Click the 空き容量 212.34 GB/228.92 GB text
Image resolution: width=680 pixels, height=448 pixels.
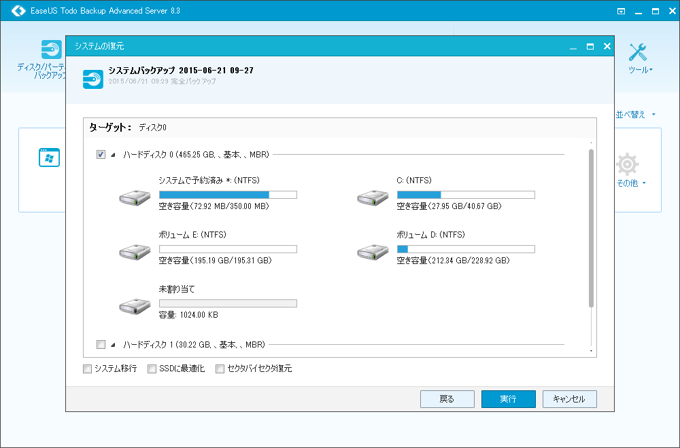coord(453,261)
